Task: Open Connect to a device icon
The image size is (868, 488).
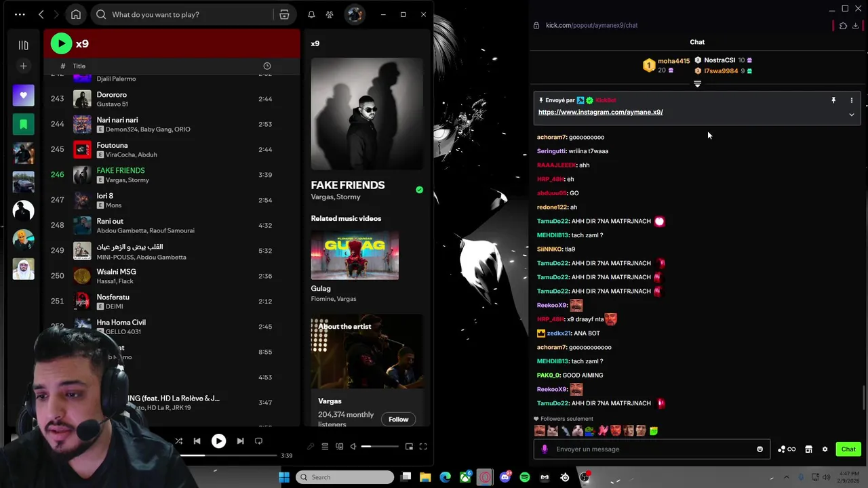Action: click(339, 447)
